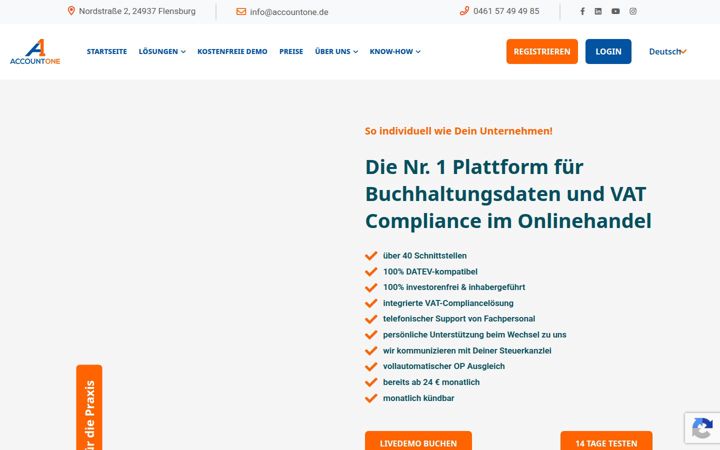Click the 14 Tage Testen button
The image size is (720, 450).
click(606, 441)
